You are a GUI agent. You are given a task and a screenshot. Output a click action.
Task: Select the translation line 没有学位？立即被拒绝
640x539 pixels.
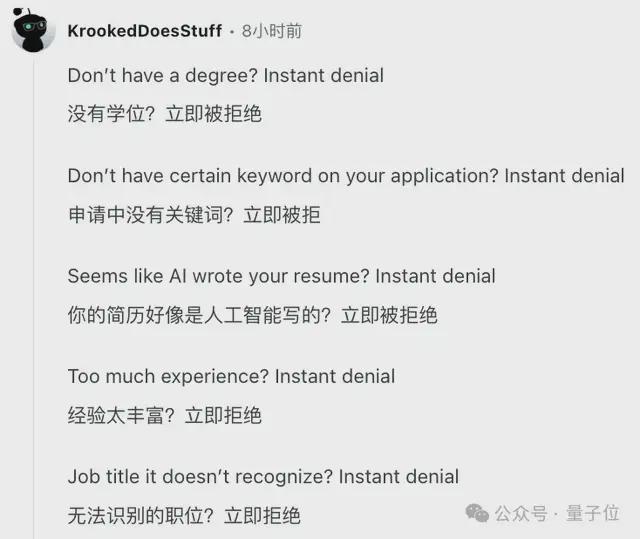[x=164, y=113]
